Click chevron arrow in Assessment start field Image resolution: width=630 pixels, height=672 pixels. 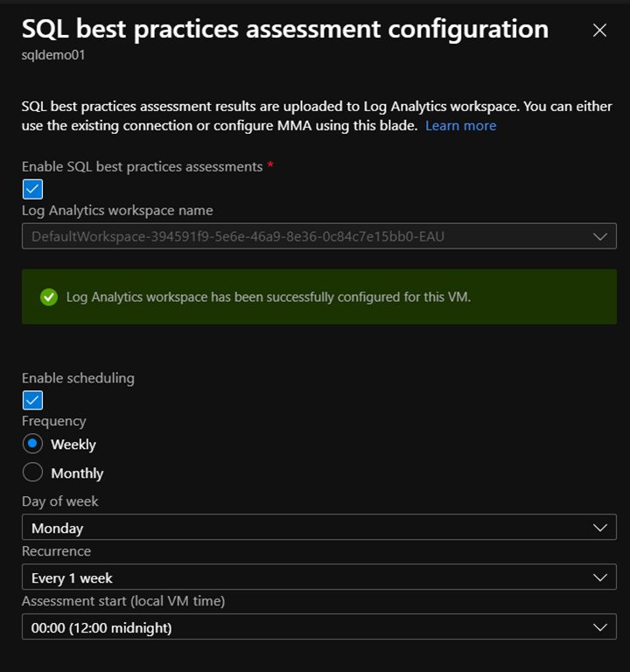[x=599, y=627]
